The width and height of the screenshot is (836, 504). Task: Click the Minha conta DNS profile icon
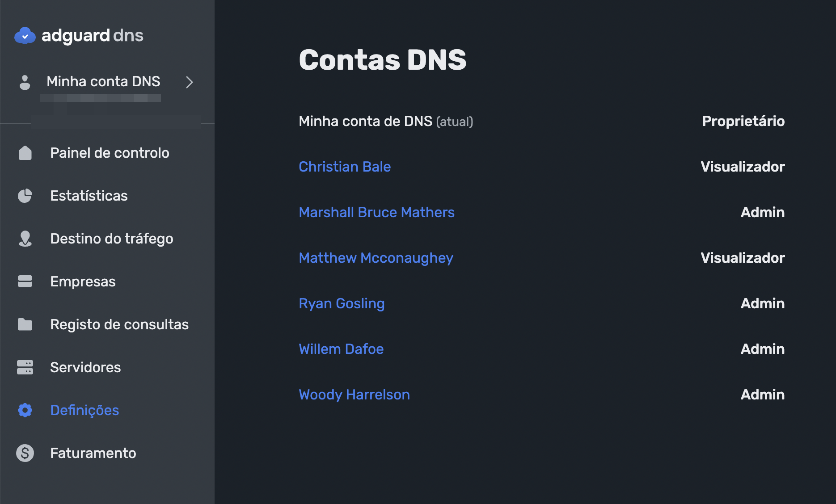[x=25, y=82]
